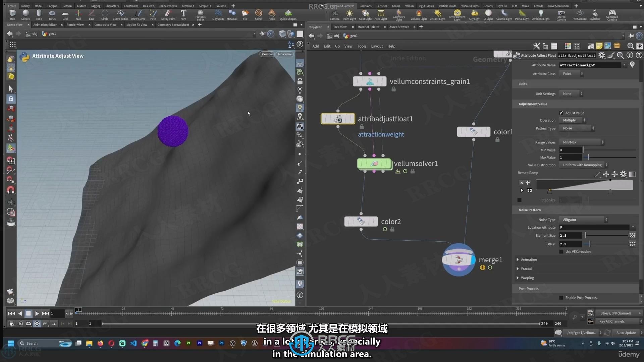The width and height of the screenshot is (644, 362).
Task: Toggle the lock flag under vellumconstraints_grain1
Action: point(393,89)
